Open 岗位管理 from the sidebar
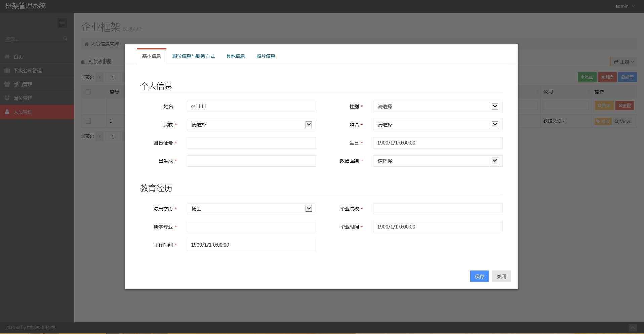Image resolution: width=644 pixels, height=334 pixels. 23,98
